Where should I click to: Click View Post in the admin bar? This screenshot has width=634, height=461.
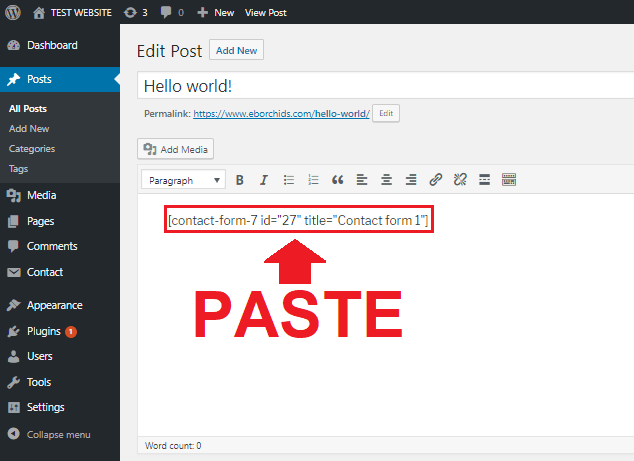point(266,13)
